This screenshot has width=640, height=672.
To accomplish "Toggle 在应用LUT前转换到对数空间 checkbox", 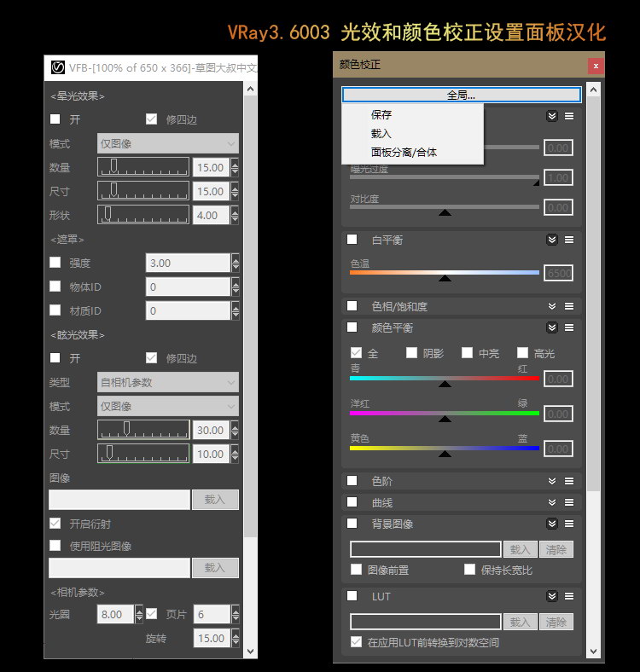I will (x=356, y=642).
